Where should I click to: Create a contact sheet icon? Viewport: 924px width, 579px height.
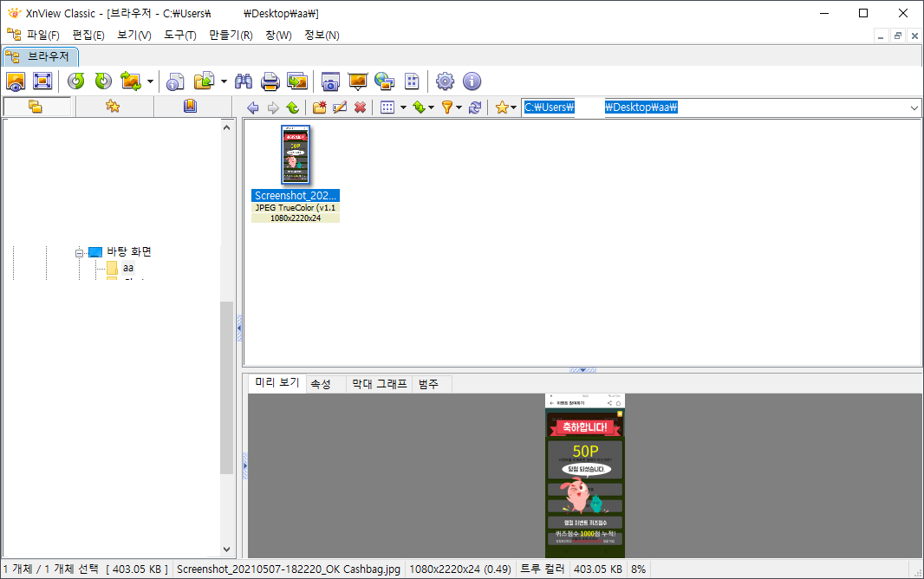tap(412, 81)
